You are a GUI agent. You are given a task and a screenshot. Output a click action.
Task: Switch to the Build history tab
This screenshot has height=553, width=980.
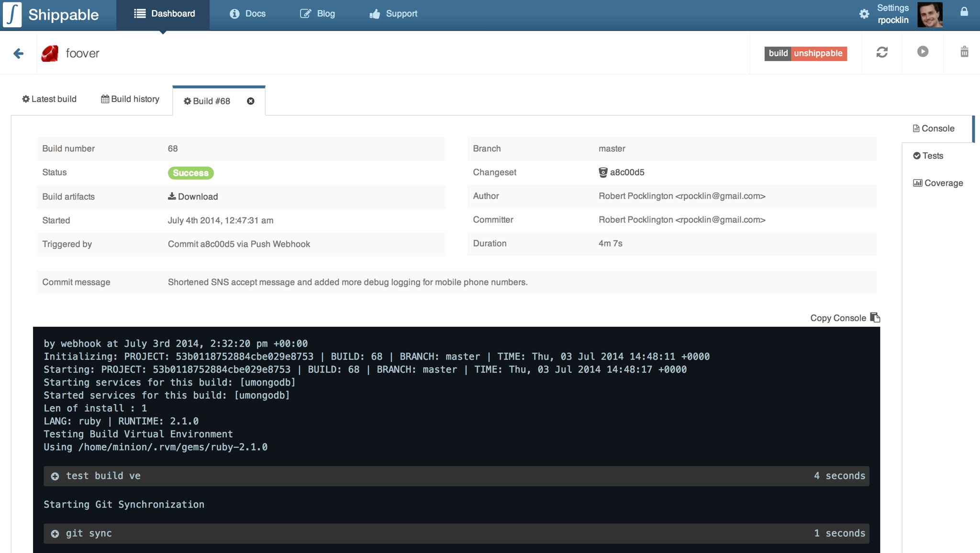pyautogui.click(x=130, y=99)
